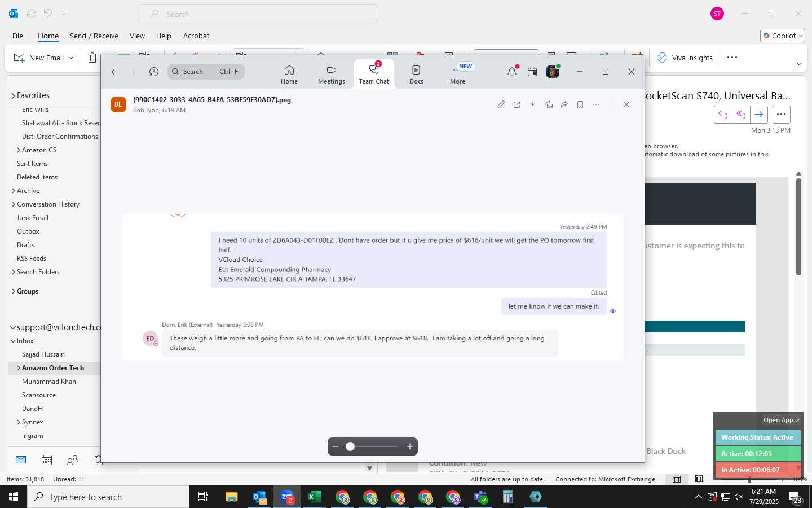Open the Zoom calendar icon
Viewport: 812px width, 508px height.
(532, 72)
